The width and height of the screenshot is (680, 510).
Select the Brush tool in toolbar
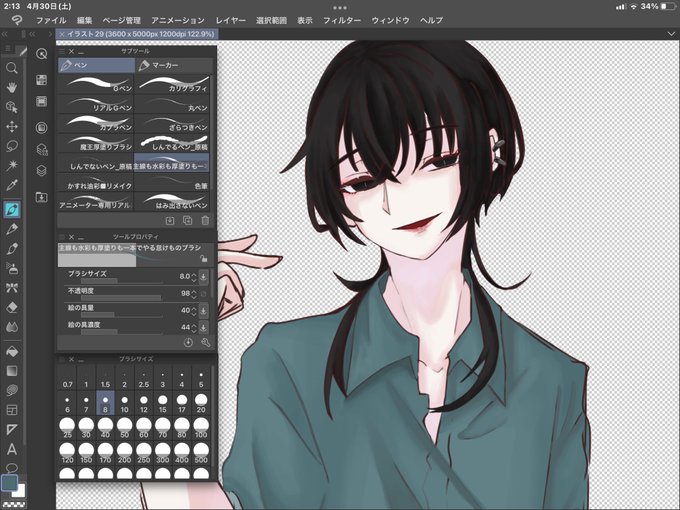tap(12, 249)
